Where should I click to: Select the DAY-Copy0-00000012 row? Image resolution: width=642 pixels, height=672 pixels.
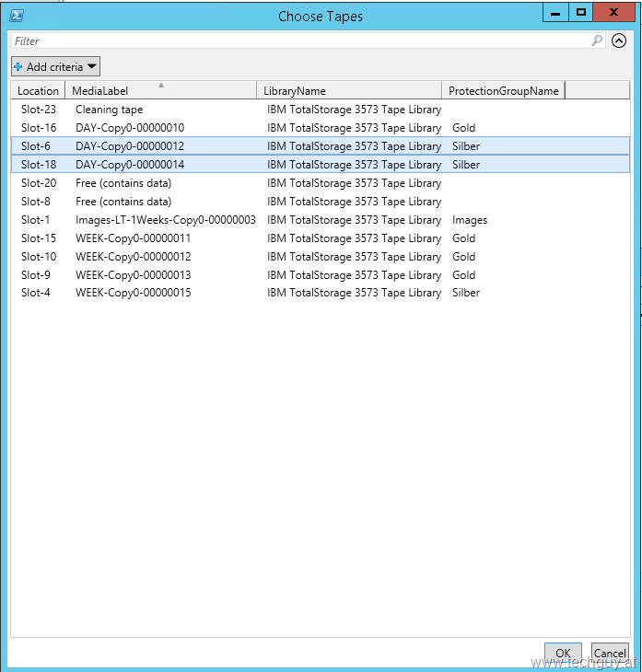coord(321,146)
